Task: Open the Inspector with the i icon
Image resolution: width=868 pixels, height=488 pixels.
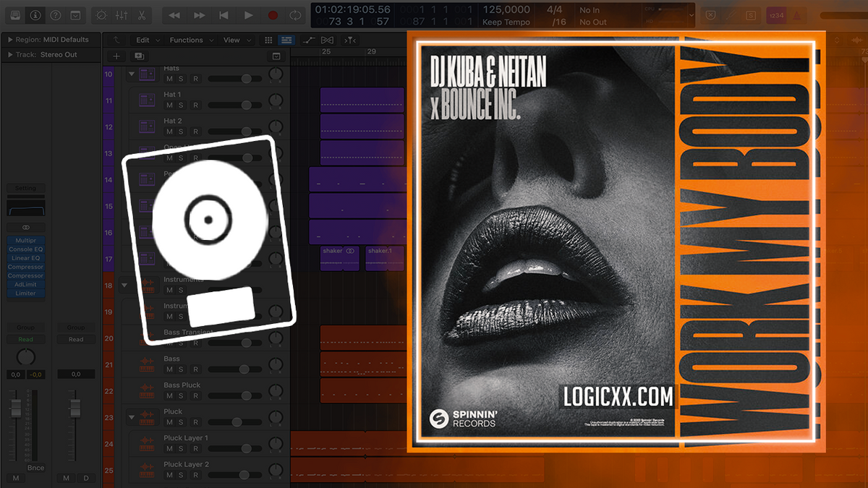Action: click(x=35, y=15)
